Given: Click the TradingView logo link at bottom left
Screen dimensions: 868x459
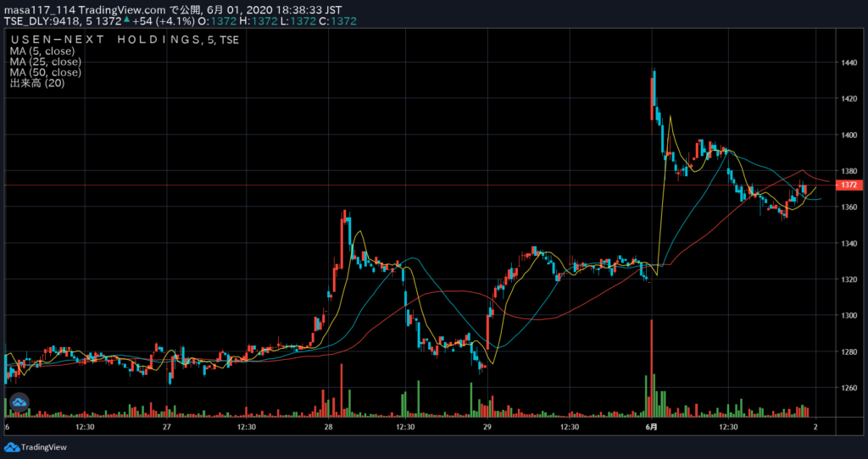Looking at the screenshot, I should pyautogui.click(x=36, y=447).
